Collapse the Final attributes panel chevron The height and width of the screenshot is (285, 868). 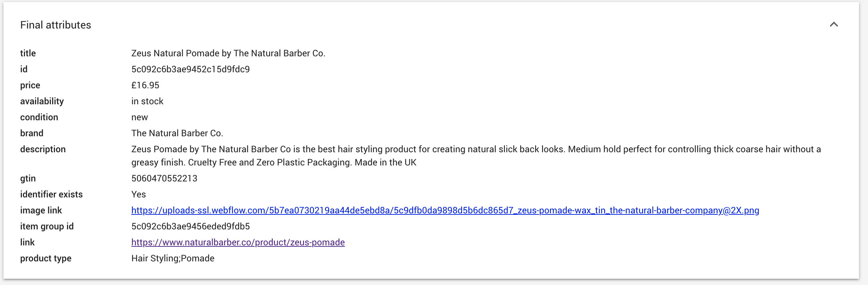point(834,24)
